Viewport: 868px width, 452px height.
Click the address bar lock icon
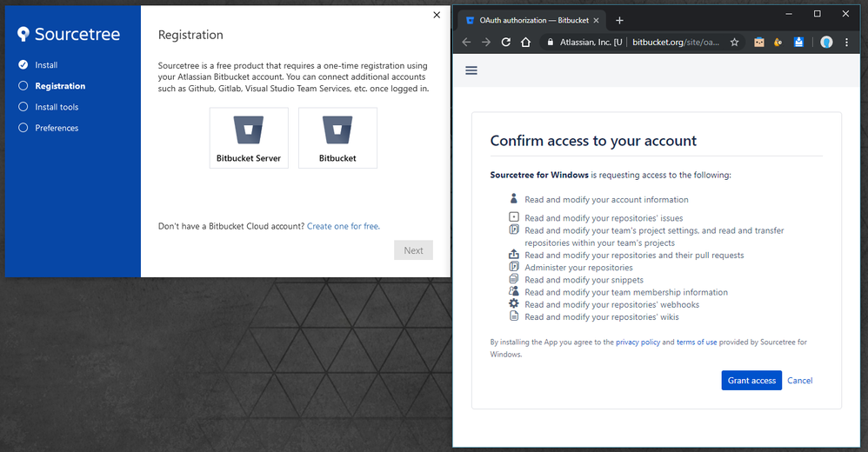[x=550, y=42]
